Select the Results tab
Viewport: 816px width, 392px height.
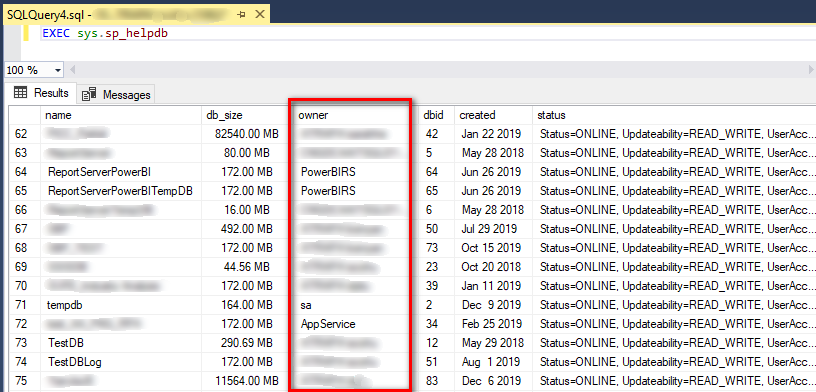coord(41,93)
